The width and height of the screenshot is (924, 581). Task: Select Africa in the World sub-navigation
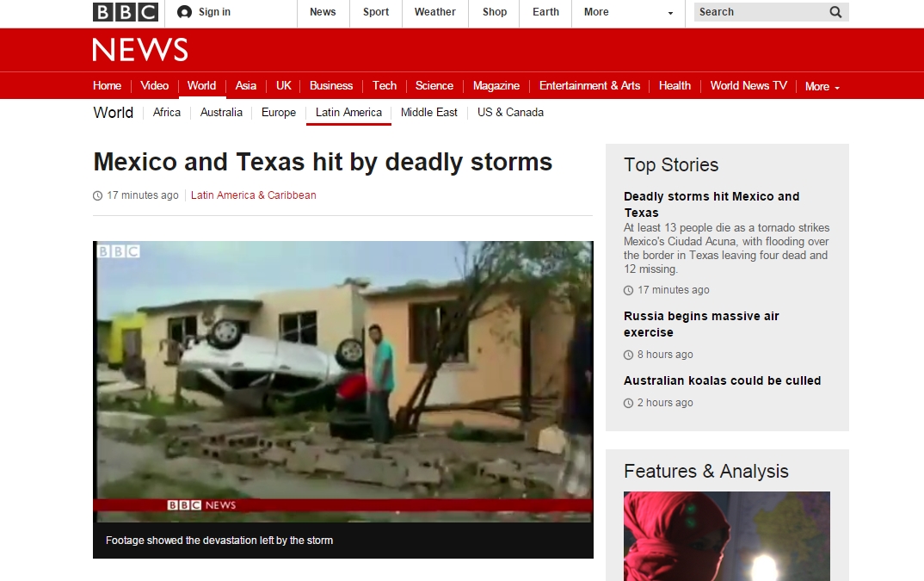coord(167,112)
